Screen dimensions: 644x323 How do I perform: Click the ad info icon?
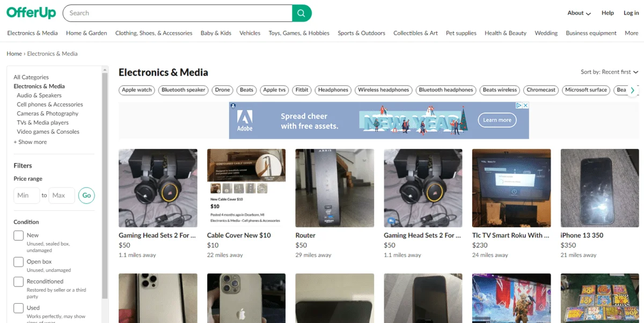519,106
